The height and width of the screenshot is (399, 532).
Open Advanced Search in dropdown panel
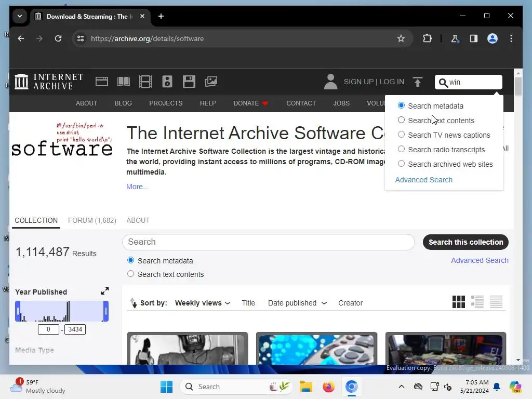point(424,180)
